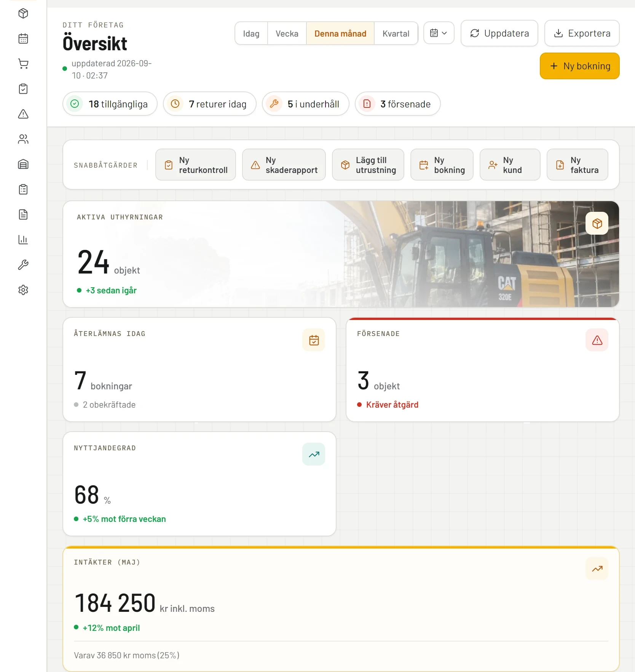Click the +3 sedan igår text
The height and width of the screenshot is (672, 635).
click(x=111, y=291)
